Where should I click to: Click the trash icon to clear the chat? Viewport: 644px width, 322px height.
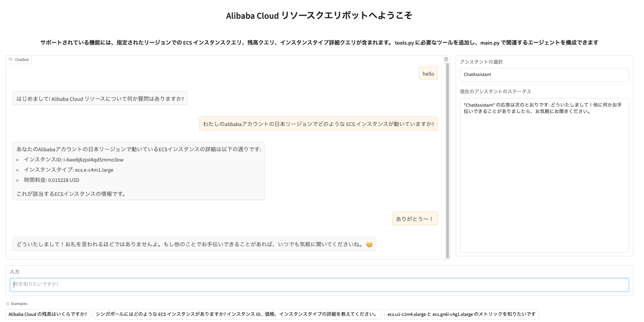446,59
